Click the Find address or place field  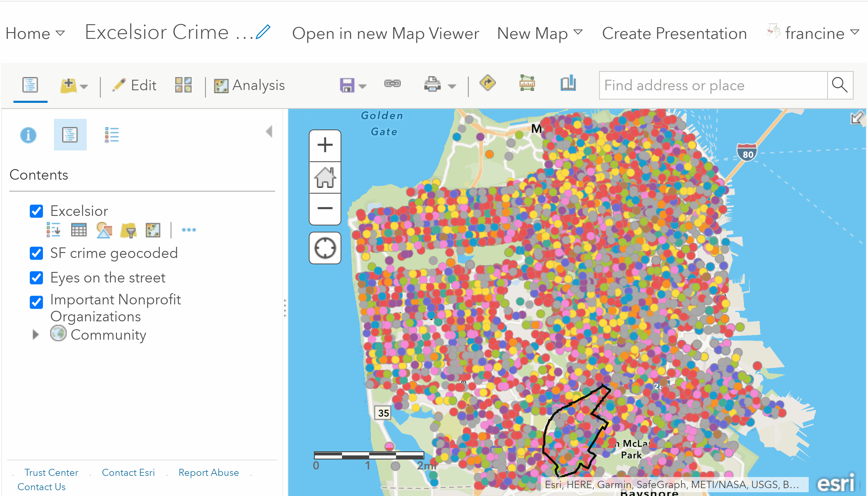[713, 85]
